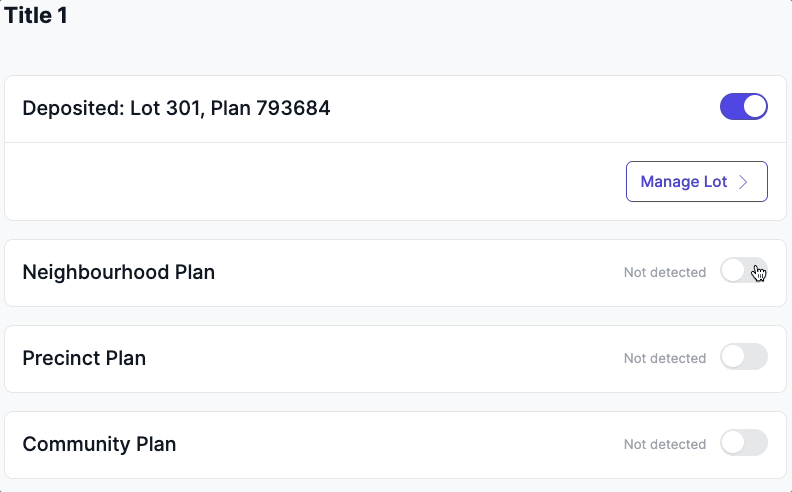Click blank area between Precinct Plan label and status
Image resolution: width=792 pixels, height=492 pixels.
[x=380, y=358]
